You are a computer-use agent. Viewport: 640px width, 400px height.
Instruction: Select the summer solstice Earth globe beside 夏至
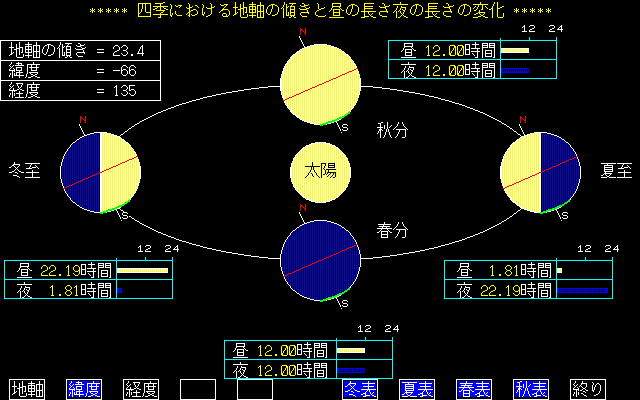(540, 171)
